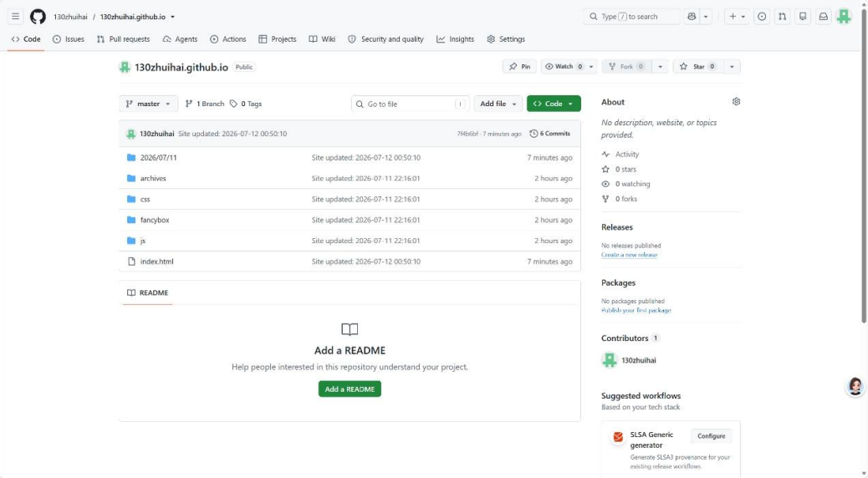The width and height of the screenshot is (868, 478).
Task: Open floating assistant avatar at right edge
Action: pos(855,386)
